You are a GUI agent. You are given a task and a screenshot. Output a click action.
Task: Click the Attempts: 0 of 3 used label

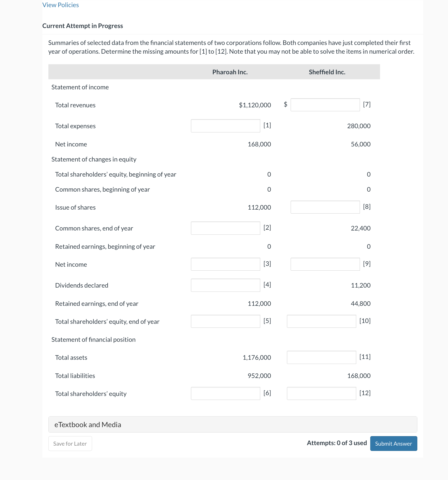336,443
